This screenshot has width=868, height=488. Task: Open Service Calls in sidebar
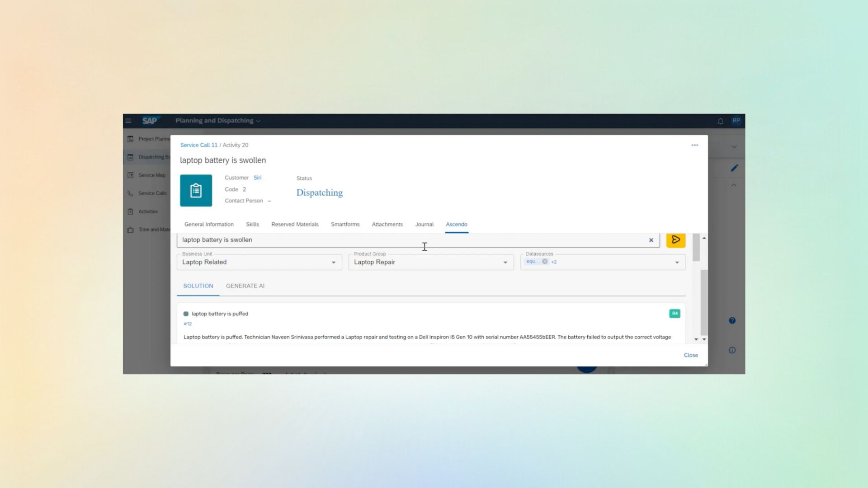point(152,193)
